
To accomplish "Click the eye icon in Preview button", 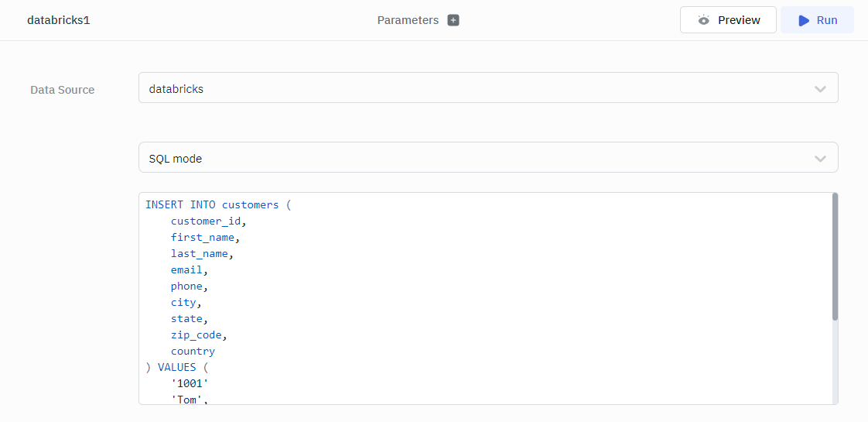I will (x=703, y=20).
